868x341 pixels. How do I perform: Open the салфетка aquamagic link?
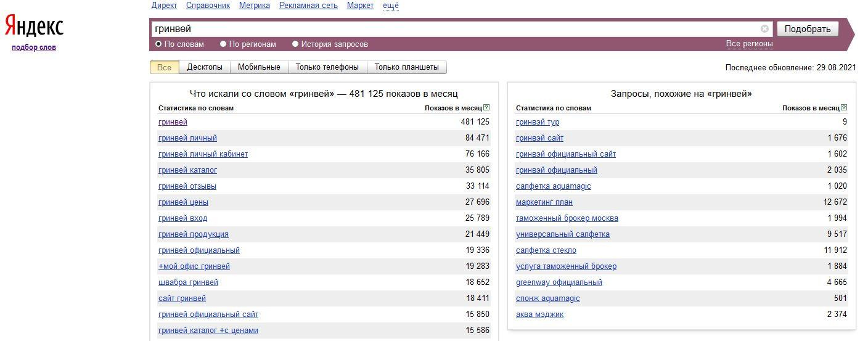554,186
